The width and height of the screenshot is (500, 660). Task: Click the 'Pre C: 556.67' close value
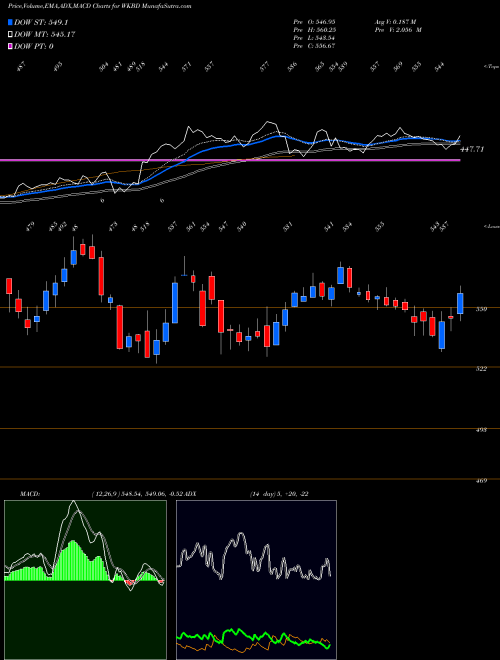pos(314,45)
